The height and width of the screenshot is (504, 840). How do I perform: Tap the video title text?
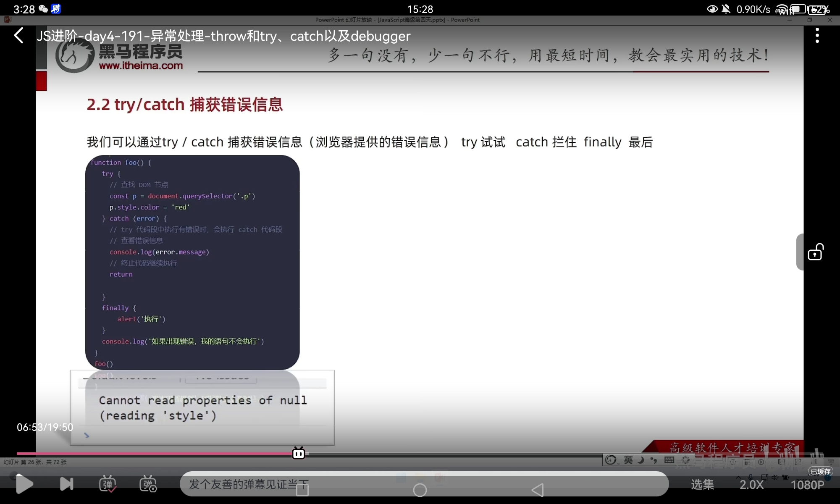[223, 36]
